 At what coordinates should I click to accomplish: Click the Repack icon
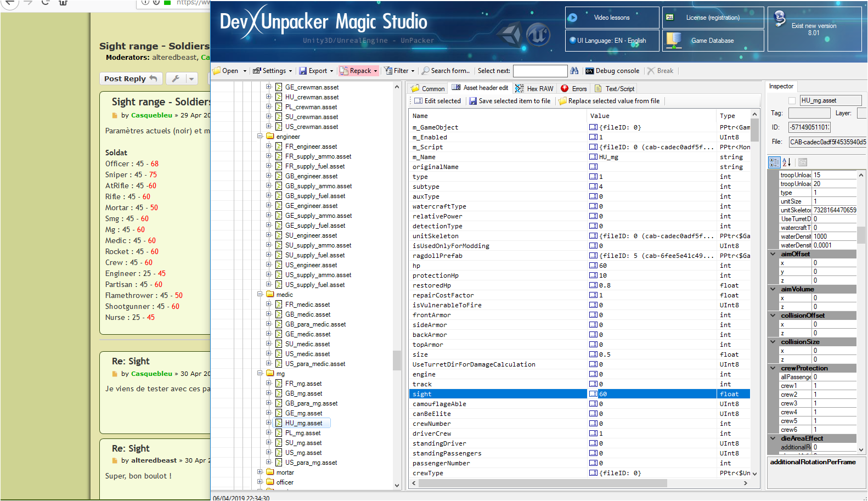point(344,71)
